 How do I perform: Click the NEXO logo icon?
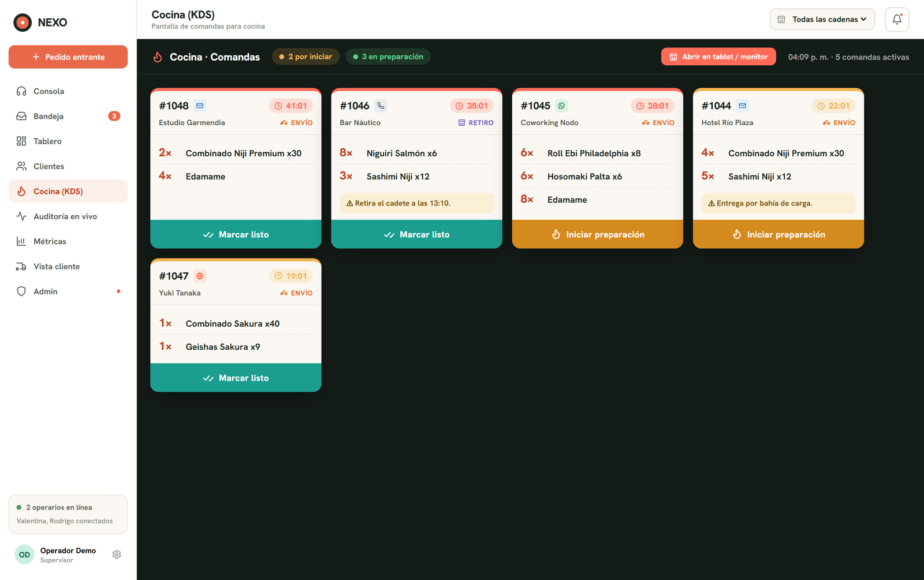click(23, 23)
